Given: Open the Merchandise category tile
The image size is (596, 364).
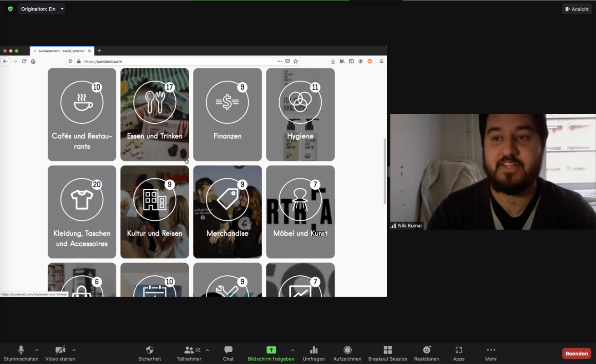Looking at the screenshot, I should pyautogui.click(x=227, y=212).
